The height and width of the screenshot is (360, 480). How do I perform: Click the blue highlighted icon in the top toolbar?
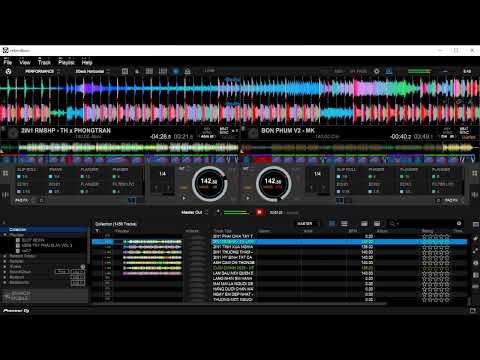point(176,71)
